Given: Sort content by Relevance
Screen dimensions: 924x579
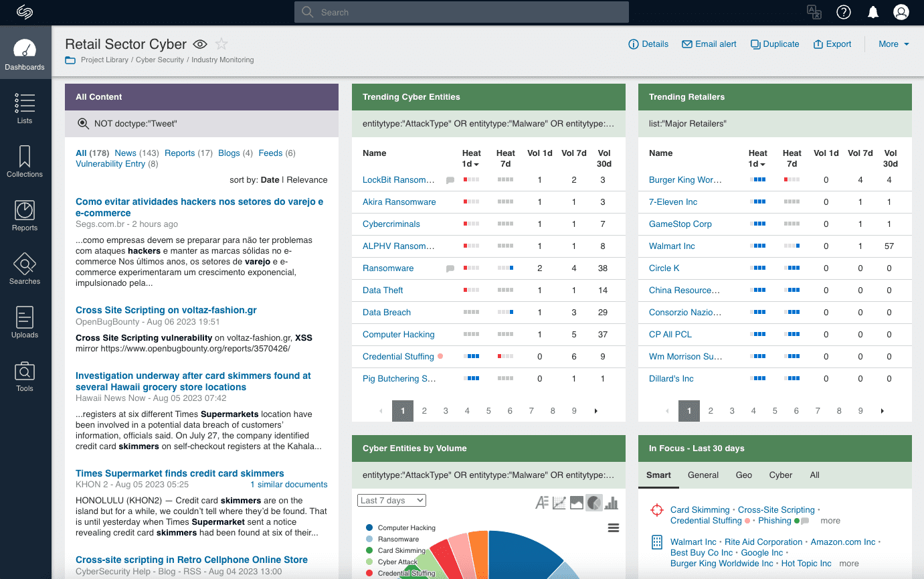Looking at the screenshot, I should [307, 180].
